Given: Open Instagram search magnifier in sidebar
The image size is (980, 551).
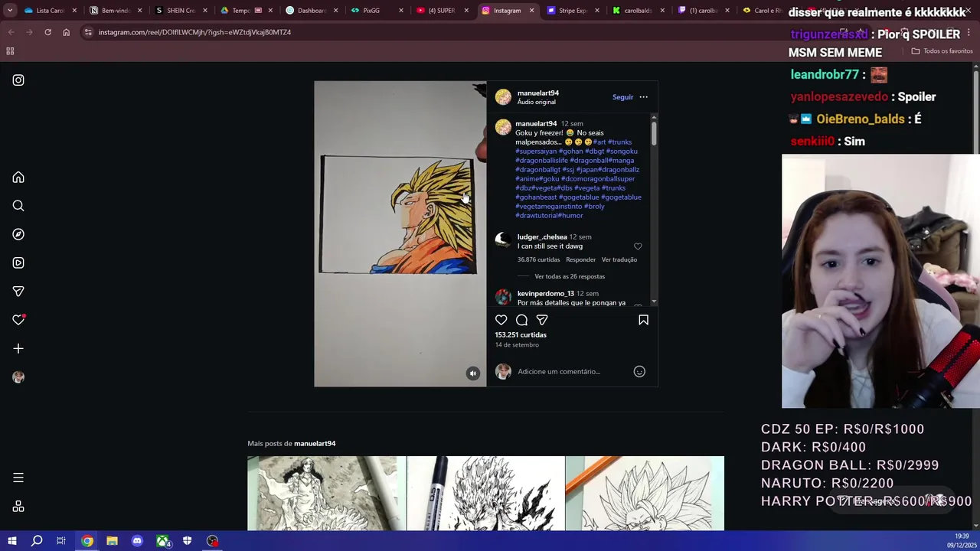Looking at the screenshot, I should pyautogui.click(x=18, y=206).
